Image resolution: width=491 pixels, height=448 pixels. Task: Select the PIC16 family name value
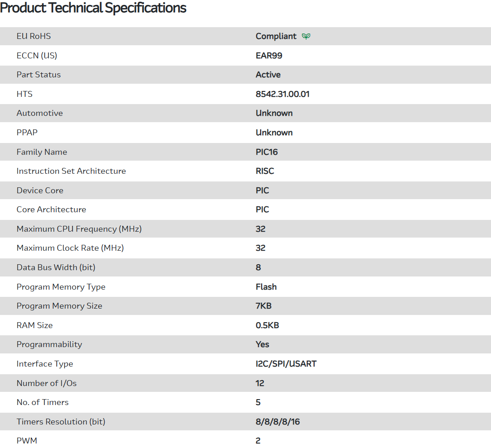click(267, 152)
